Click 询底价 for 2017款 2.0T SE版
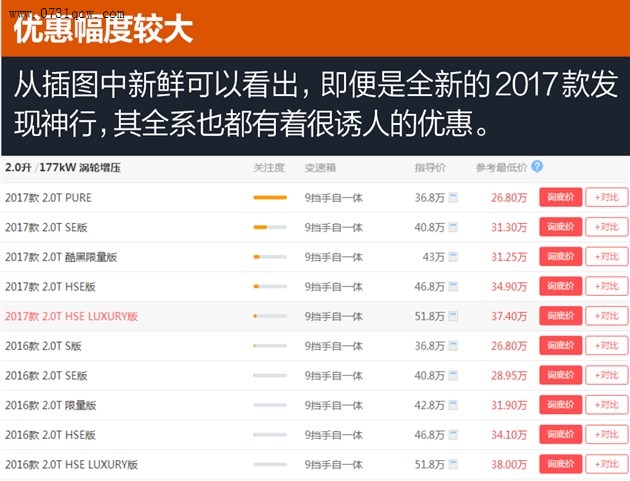The width and height of the screenshot is (630, 481). (x=560, y=227)
